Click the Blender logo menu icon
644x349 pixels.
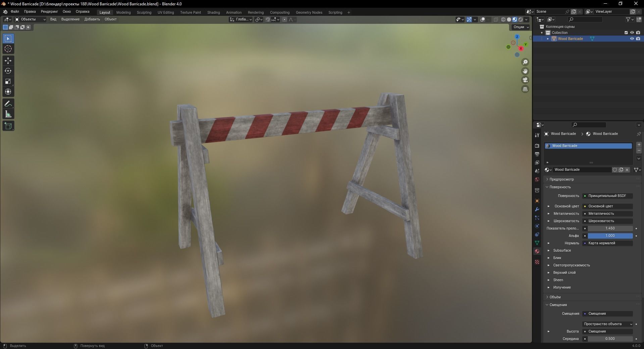[x=5, y=12]
